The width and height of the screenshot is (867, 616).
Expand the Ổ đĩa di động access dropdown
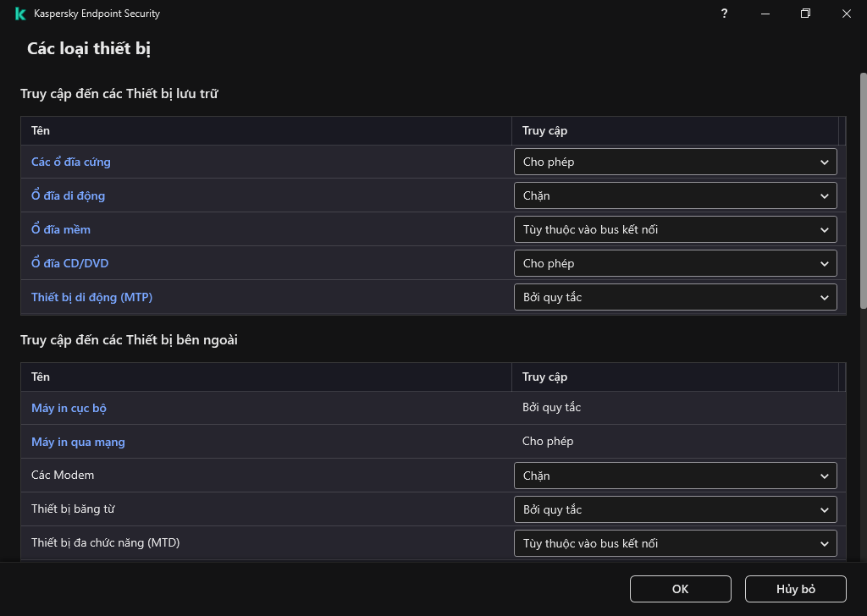(x=675, y=195)
